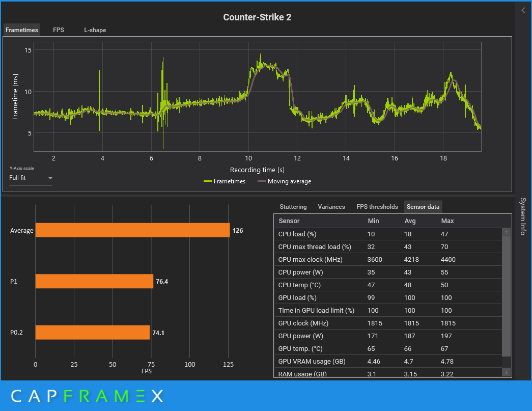Click the sensor table vertical scrollbar thumb
The height and width of the screenshot is (411, 532).
pos(506,296)
